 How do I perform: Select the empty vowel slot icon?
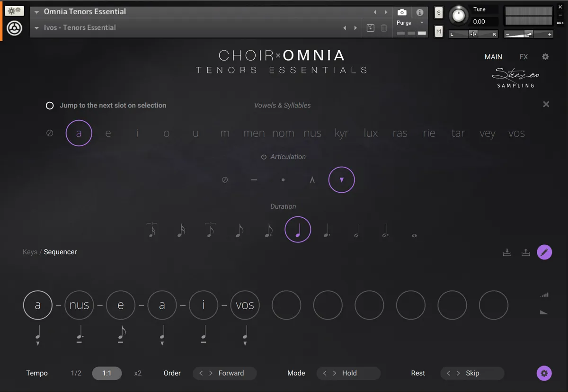click(x=50, y=134)
